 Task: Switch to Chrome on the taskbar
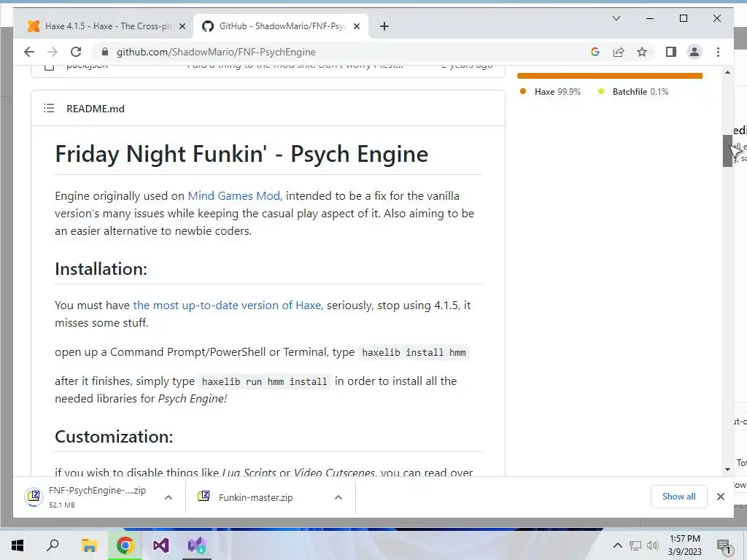coord(125,545)
